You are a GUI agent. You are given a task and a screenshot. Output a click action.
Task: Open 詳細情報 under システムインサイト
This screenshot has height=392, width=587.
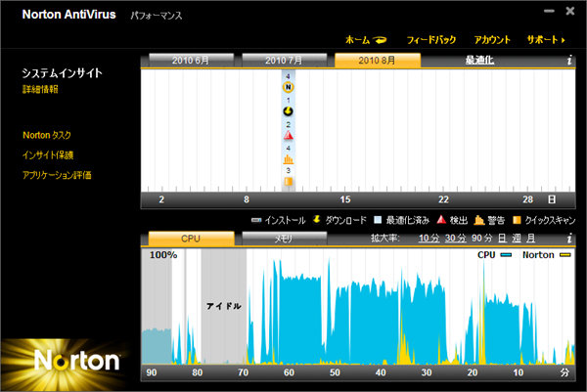coord(40,89)
